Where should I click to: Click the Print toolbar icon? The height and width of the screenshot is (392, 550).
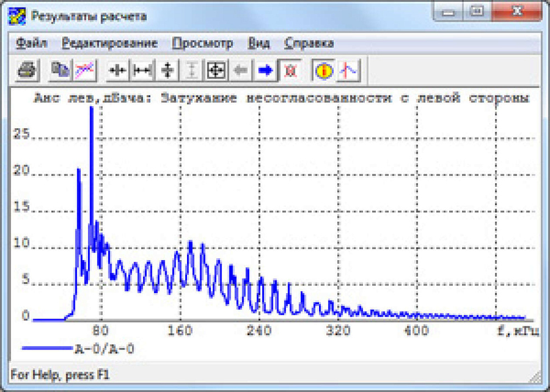pyautogui.click(x=26, y=70)
